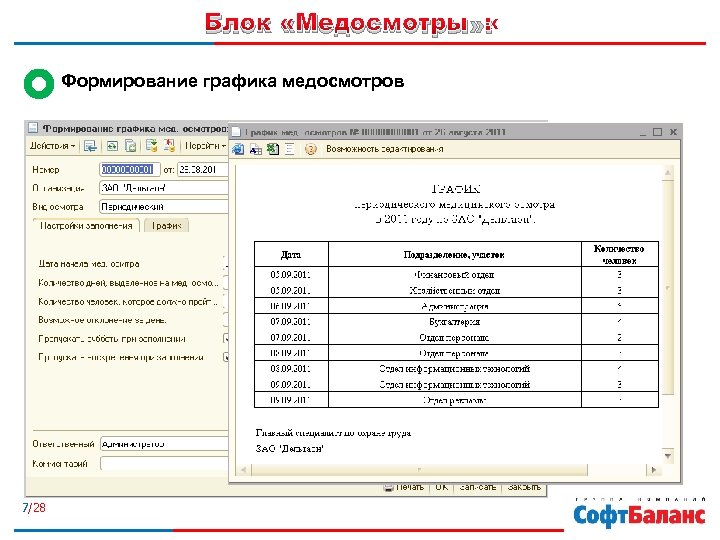Screen dimensions: 720x540
Task: Maximize the schedule window
Action: [x=657, y=132]
